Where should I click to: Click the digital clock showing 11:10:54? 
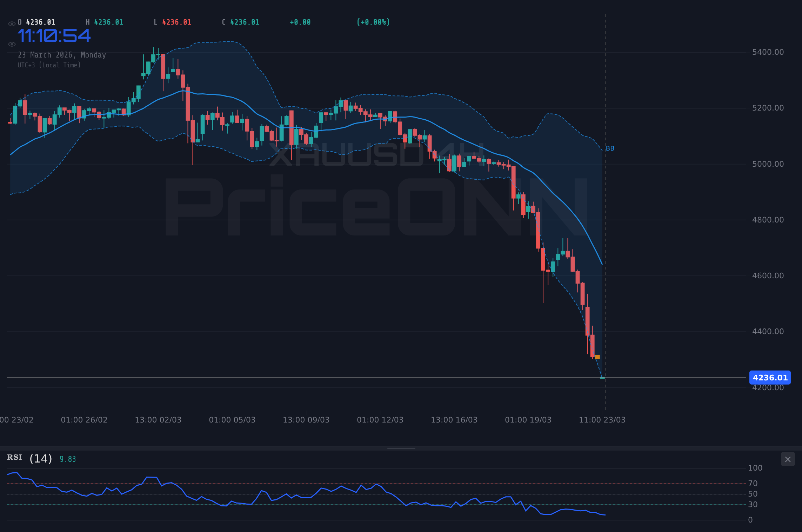tap(54, 35)
